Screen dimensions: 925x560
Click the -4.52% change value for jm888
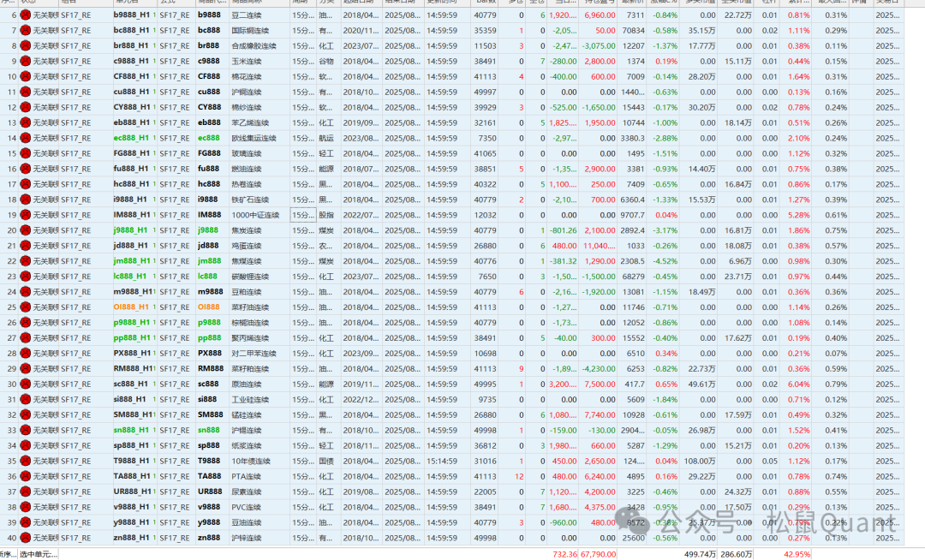tap(664, 261)
